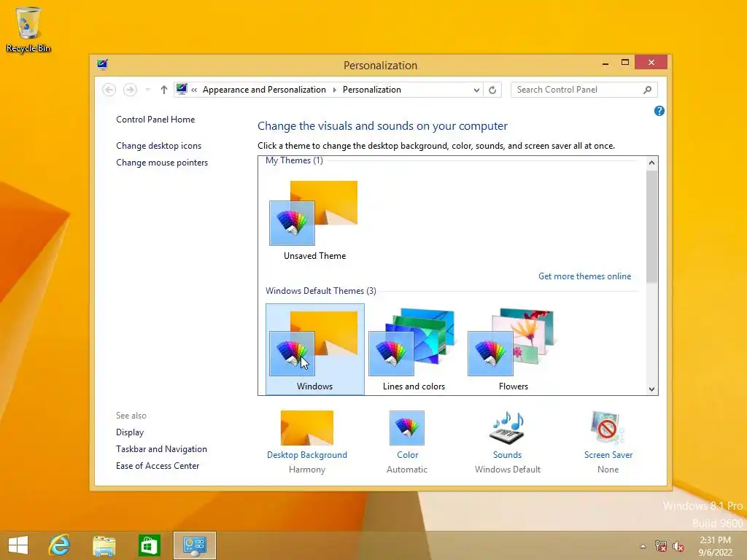Open the Screen Saver settings icon
The height and width of the screenshot is (560, 747).
click(x=608, y=427)
